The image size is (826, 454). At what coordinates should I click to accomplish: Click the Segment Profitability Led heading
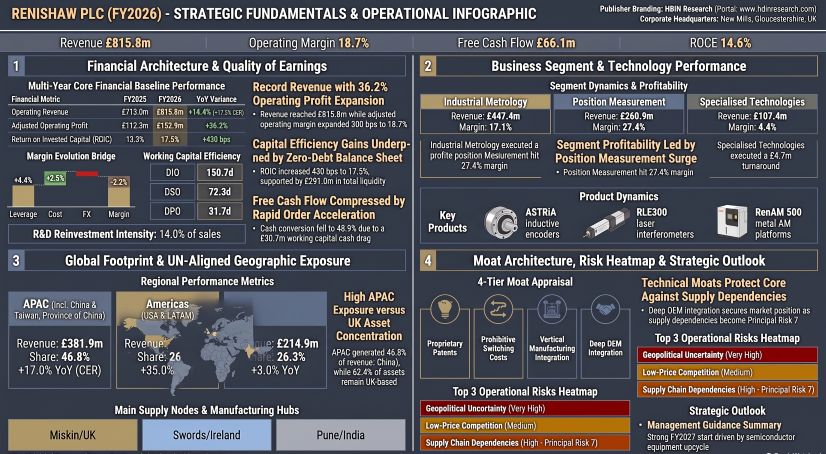click(x=626, y=152)
